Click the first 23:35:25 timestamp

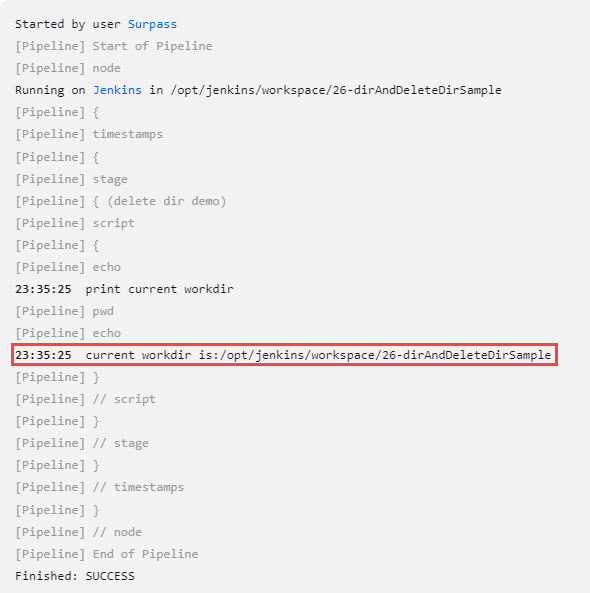[43, 289]
